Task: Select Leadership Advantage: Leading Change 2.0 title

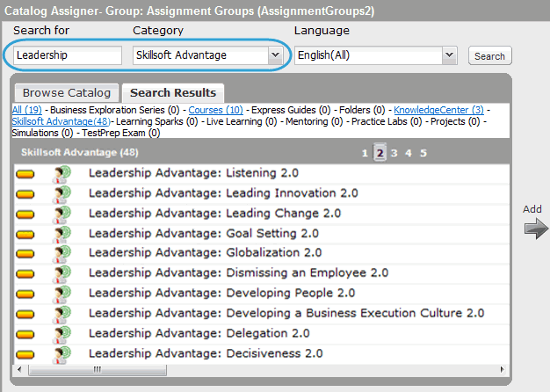Action: click(214, 213)
